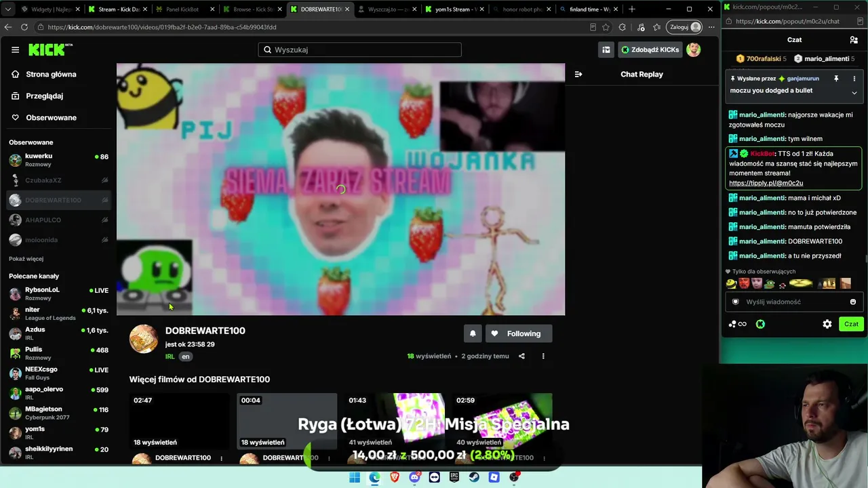Open recommended channel RybsonLoL
The image size is (868, 488).
click(59, 293)
